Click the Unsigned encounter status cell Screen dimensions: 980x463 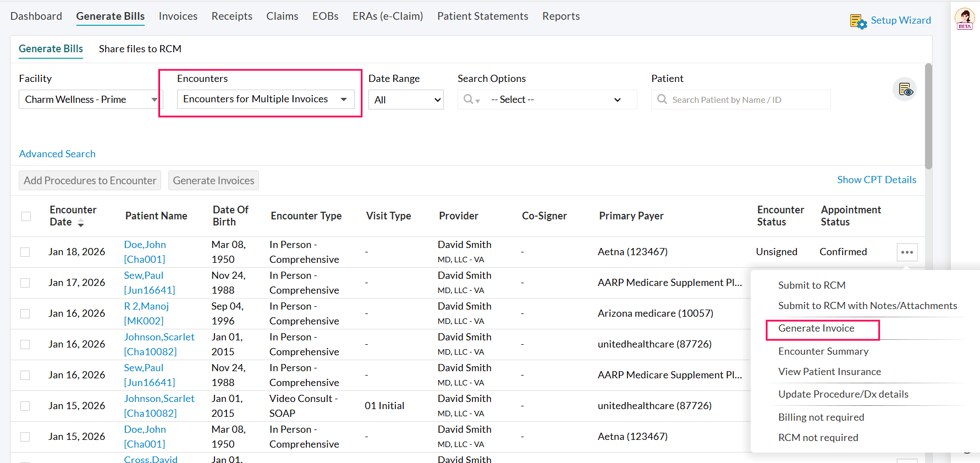click(x=777, y=252)
